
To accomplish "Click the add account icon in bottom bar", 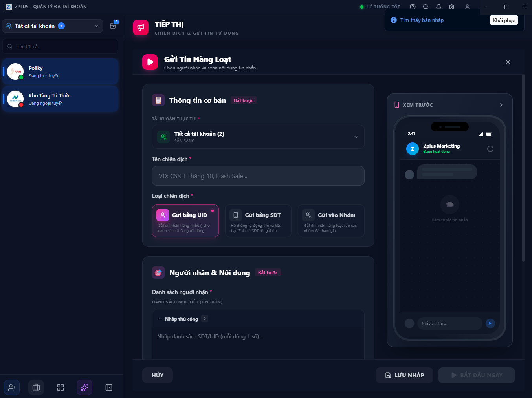I will (x=12, y=387).
